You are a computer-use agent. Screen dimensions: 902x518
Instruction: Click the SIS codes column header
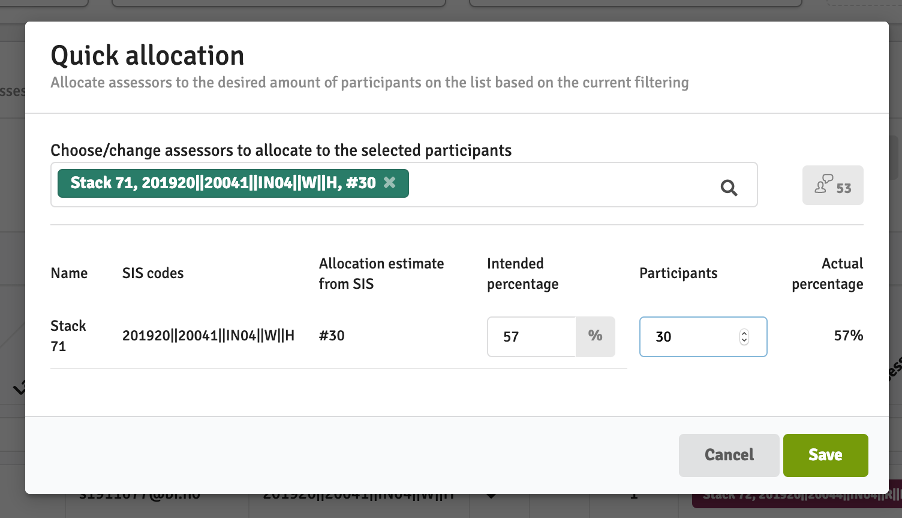[153, 273]
